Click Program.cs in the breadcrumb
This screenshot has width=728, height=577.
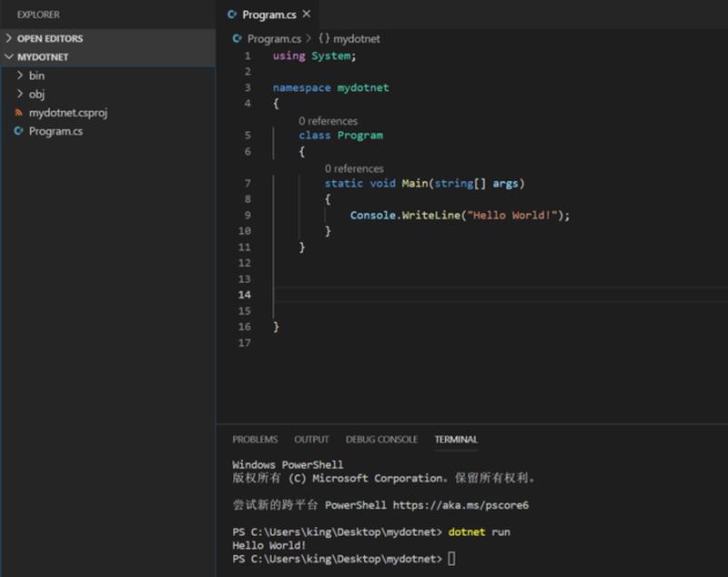(274, 39)
